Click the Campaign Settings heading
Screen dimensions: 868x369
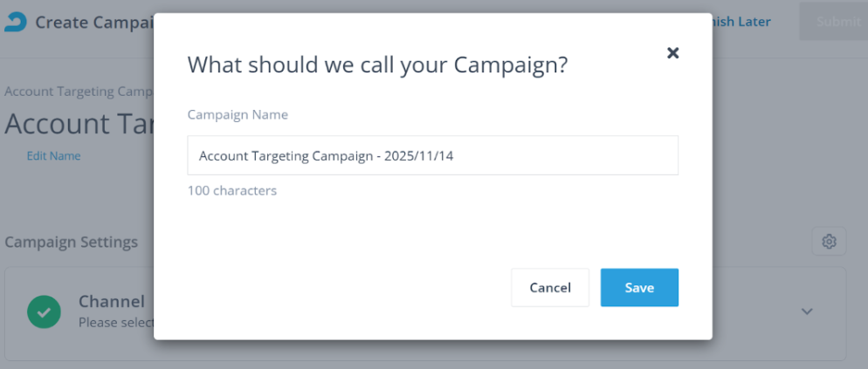tap(71, 242)
